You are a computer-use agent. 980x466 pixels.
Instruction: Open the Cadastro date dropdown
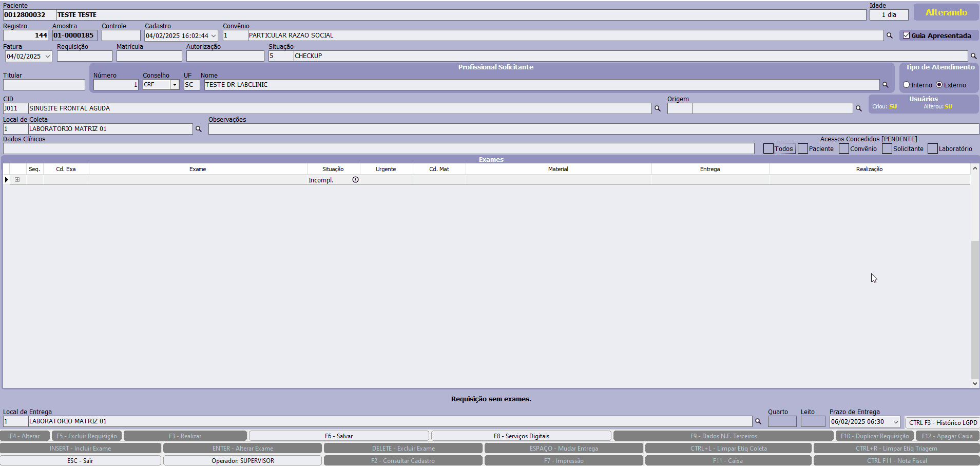pyautogui.click(x=214, y=36)
